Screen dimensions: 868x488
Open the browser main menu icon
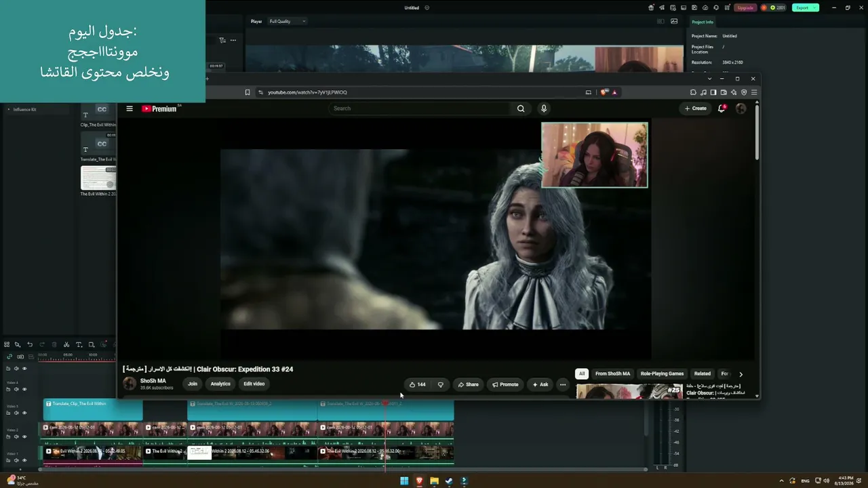(x=754, y=92)
